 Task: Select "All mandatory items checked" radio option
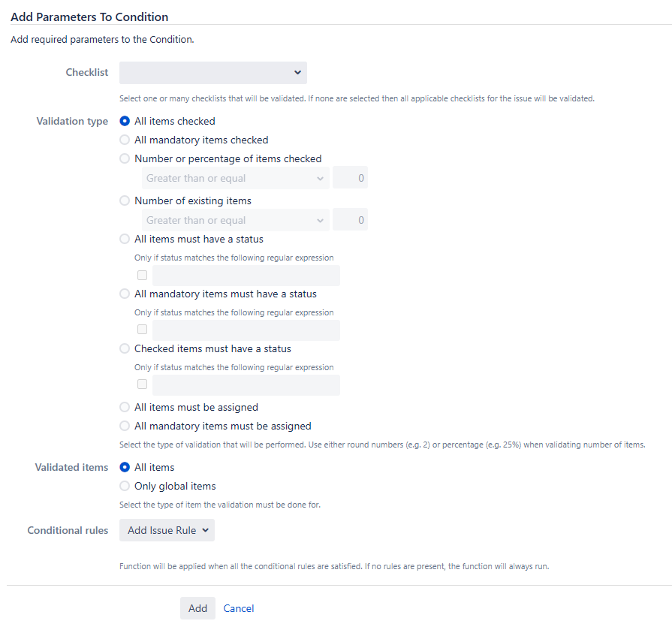pos(125,140)
